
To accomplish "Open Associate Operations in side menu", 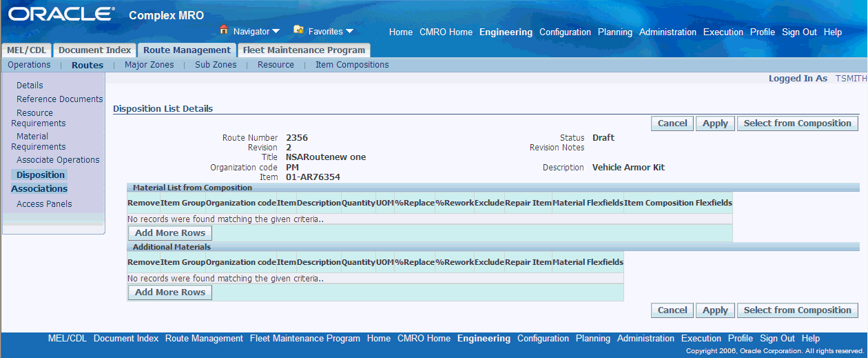I will (x=58, y=160).
